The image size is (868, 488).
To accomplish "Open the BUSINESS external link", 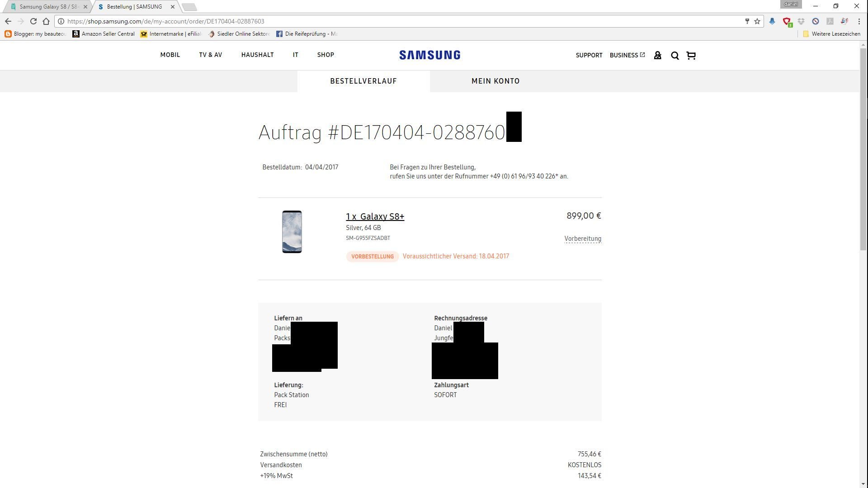I will 627,55.
